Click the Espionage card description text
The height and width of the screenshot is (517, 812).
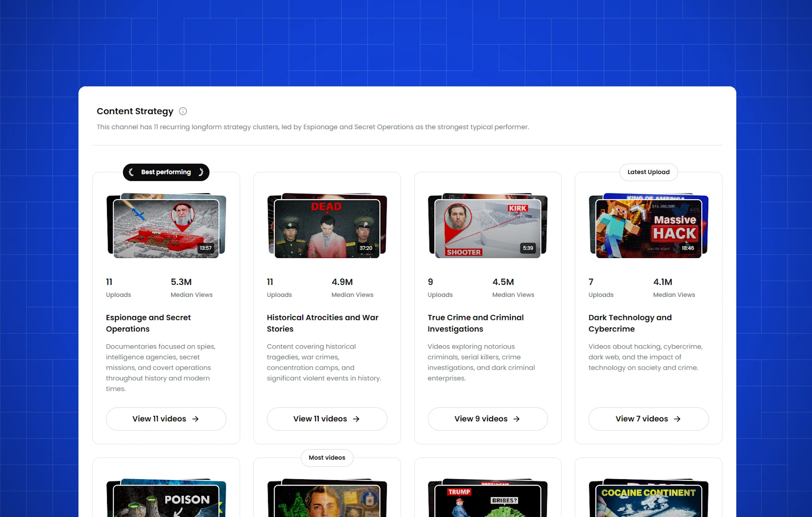pyautogui.click(x=161, y=367)
